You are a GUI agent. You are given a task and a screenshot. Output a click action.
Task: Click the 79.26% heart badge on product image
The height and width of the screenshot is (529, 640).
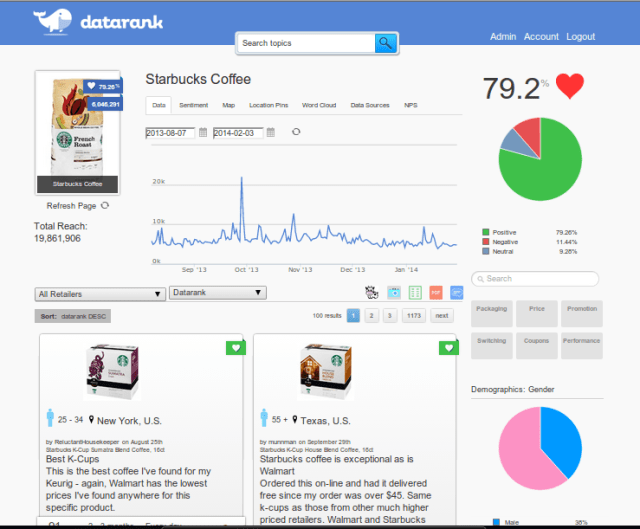103,86
